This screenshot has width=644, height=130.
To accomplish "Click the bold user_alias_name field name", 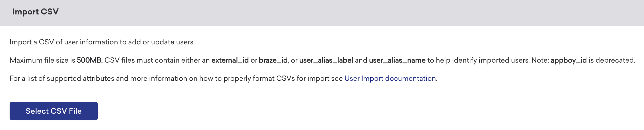I will click(x=397, y=60).
